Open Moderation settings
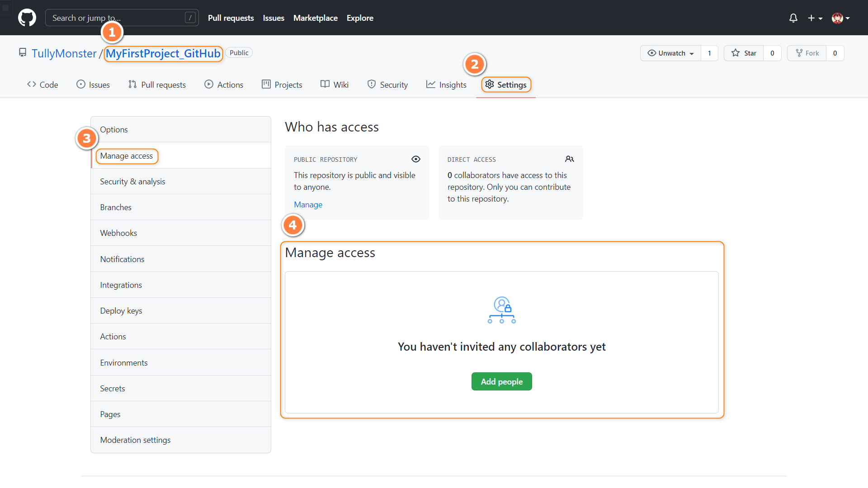Image resolution: width=868 pixels, height=488 pixels. pos(181,440)
